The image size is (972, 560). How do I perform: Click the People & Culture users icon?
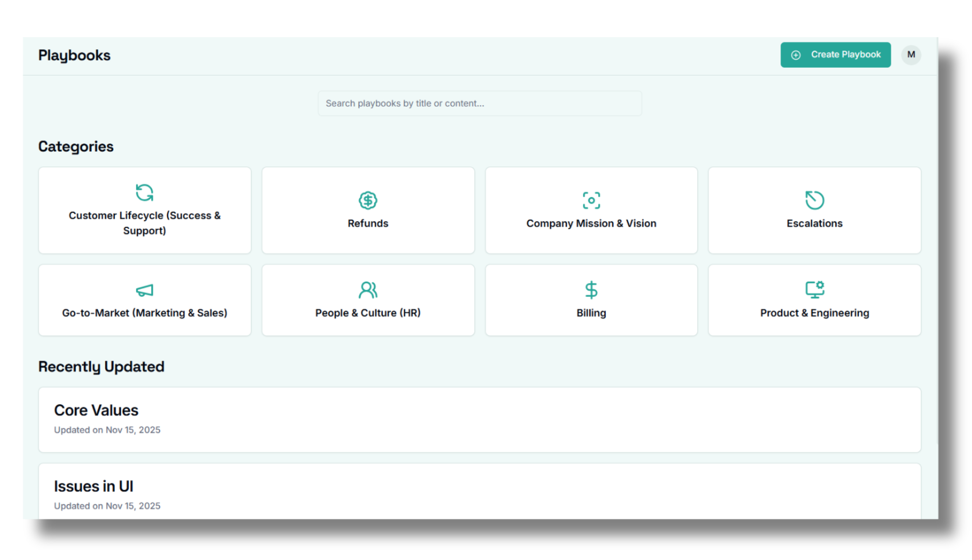(x=368, y=290)
